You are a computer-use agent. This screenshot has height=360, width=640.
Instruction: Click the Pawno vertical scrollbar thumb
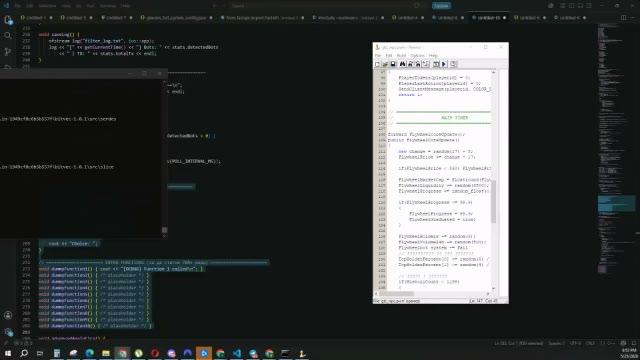pyautogui.click(x=493, y=202)
